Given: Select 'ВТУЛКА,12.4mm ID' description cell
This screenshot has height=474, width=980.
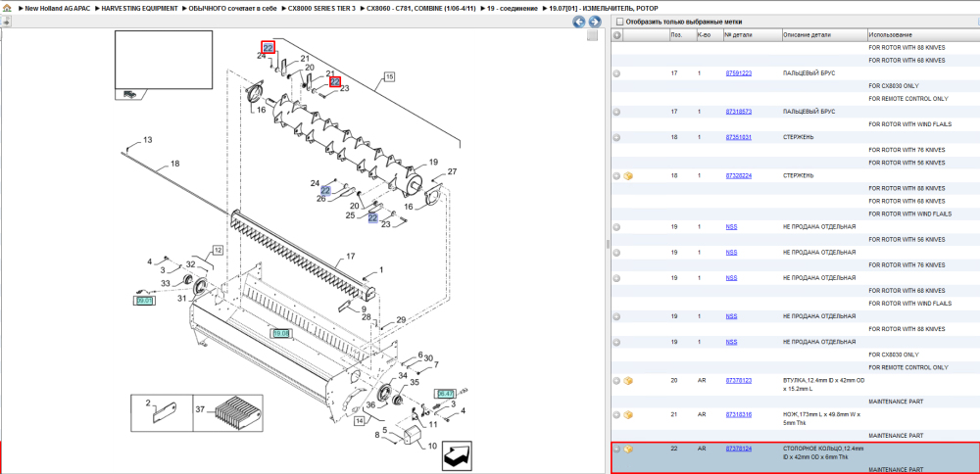Looking at the screenshot, I should 824,384.
